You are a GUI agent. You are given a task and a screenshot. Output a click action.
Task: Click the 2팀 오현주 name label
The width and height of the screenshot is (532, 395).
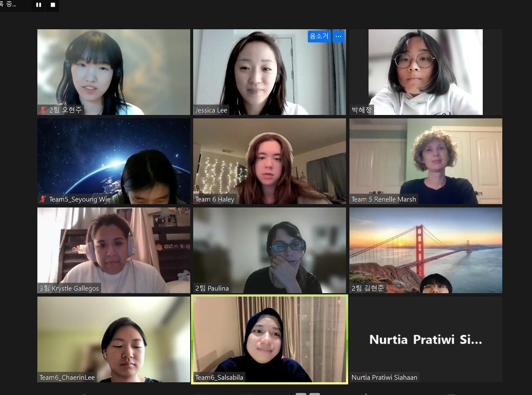[x=65, y=110]
